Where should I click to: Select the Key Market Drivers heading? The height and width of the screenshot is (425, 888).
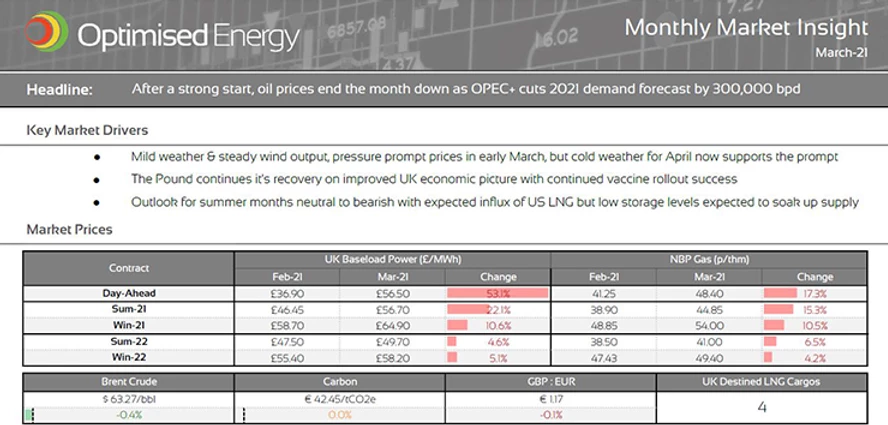click(87, 131)
